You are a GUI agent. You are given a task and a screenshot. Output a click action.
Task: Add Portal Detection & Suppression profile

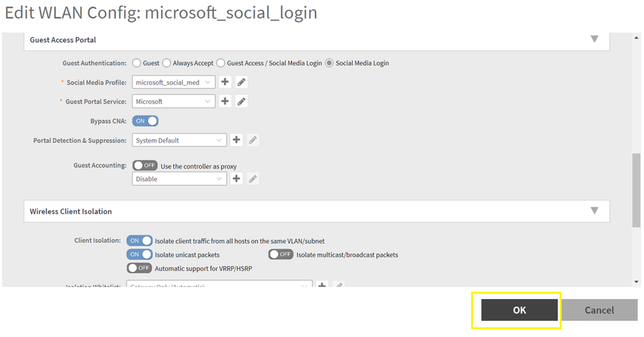[237, 140]
